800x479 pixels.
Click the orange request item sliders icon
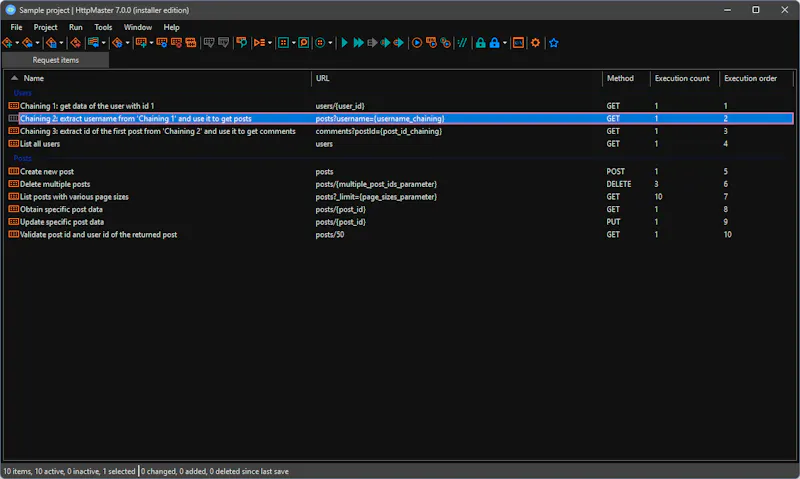coord(191,43)
